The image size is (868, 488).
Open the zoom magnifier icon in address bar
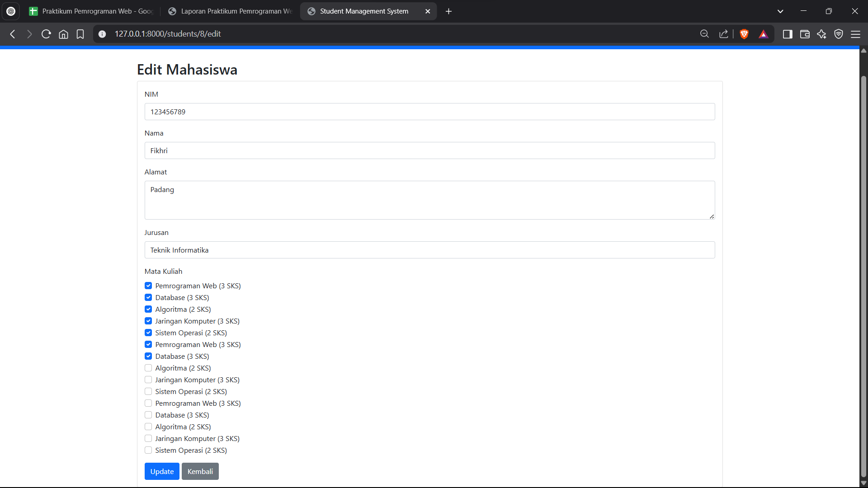pyautogui.click(x=704, y=34)
